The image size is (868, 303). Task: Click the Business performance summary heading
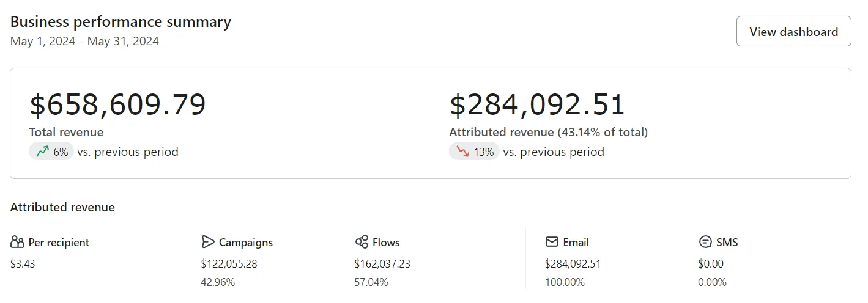tap(121, 22)
